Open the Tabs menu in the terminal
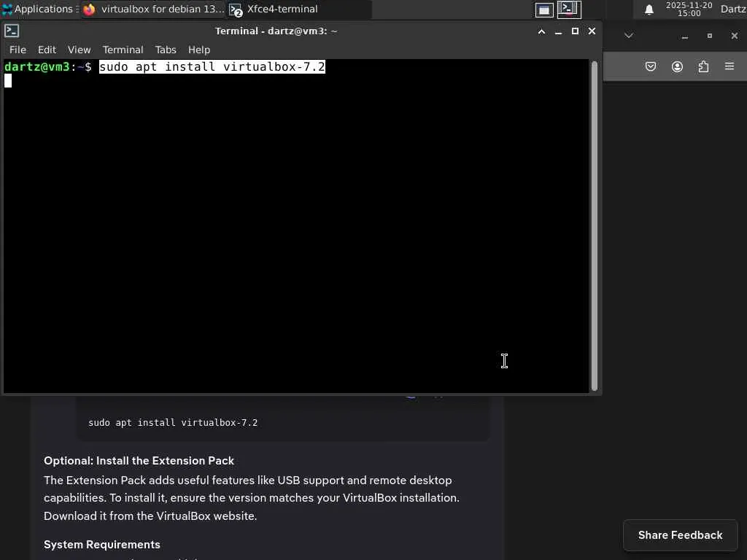This screenshot has height=560, width=747. (166, 50)
